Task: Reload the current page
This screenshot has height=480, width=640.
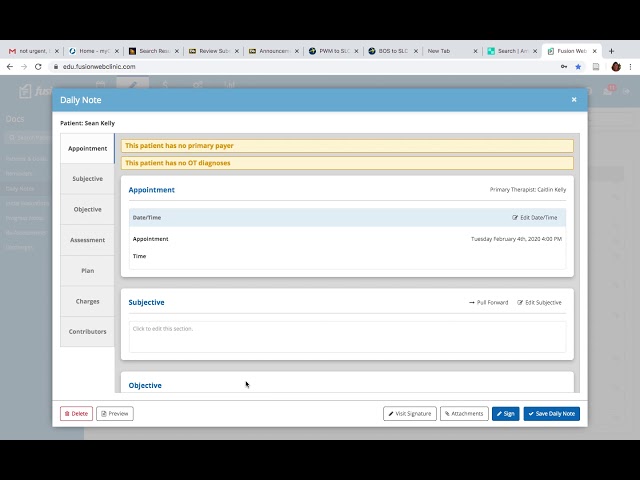Action: [38, 67]
